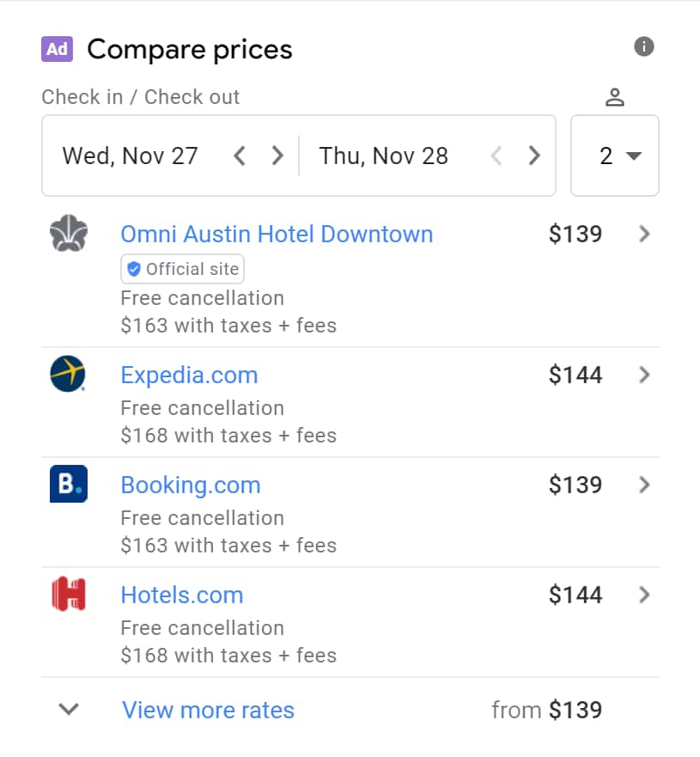
Task: Click the Expedia airplane logo
Action: (69, 375)
